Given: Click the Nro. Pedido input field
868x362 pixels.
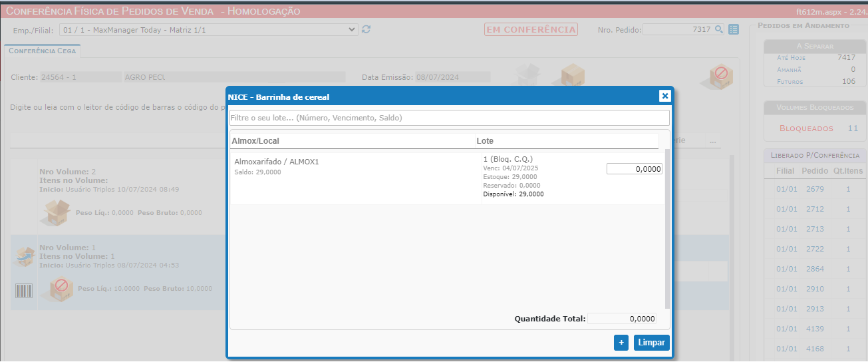Looking at the screenshot, I should (677, 29).
